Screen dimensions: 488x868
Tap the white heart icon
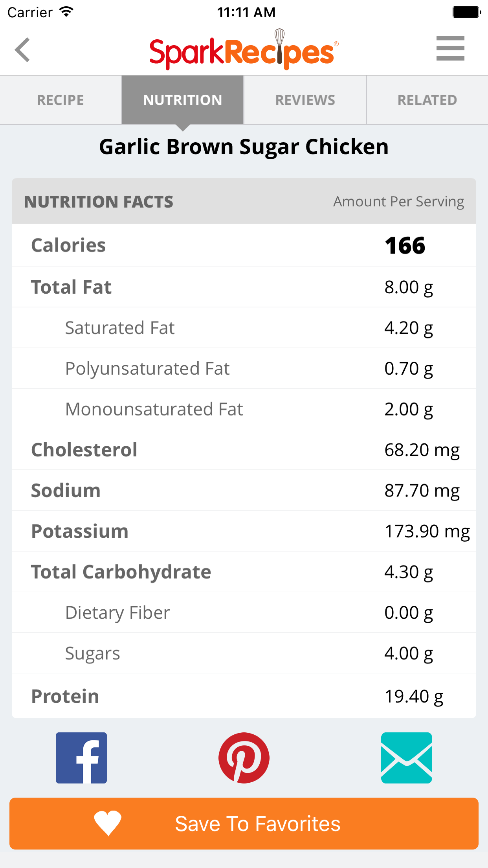[x=108, y=823]
